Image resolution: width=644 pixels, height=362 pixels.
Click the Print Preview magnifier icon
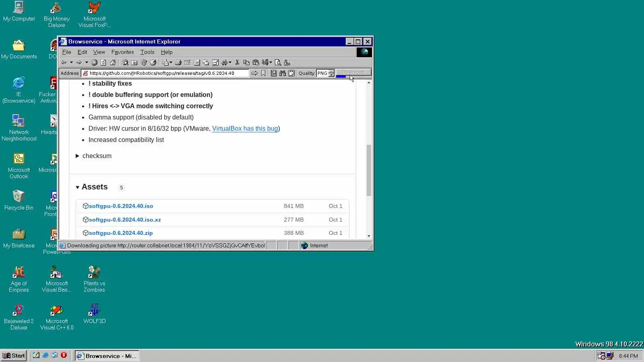click(x=278, y=62)
